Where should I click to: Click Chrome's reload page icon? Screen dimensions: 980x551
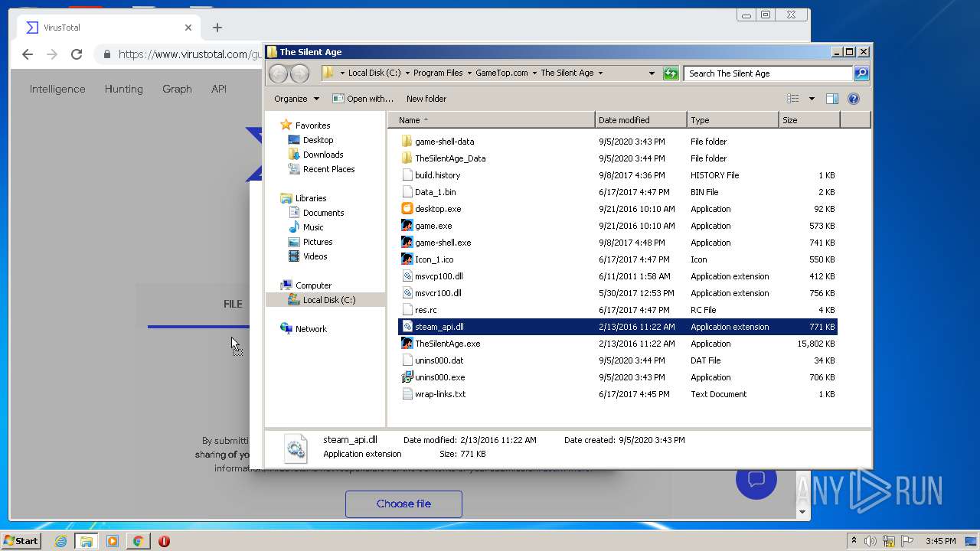pos(77,54)
